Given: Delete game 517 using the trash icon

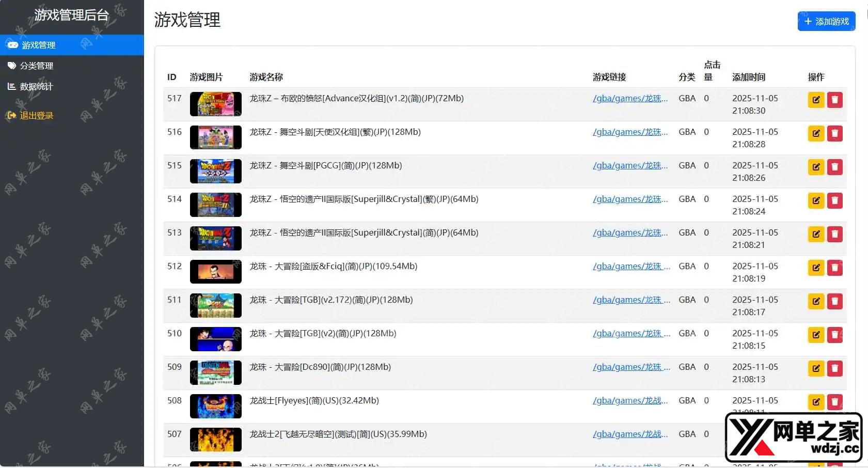Looking at the screenshot, I should (834, 100).
